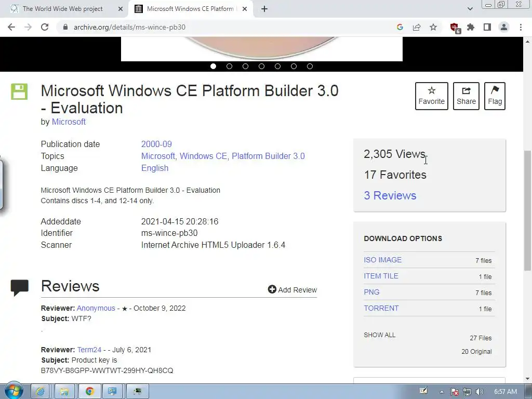Open the Chrome profile avatar
The width and height of the screenshot is (532, 399).
point(504,27)
